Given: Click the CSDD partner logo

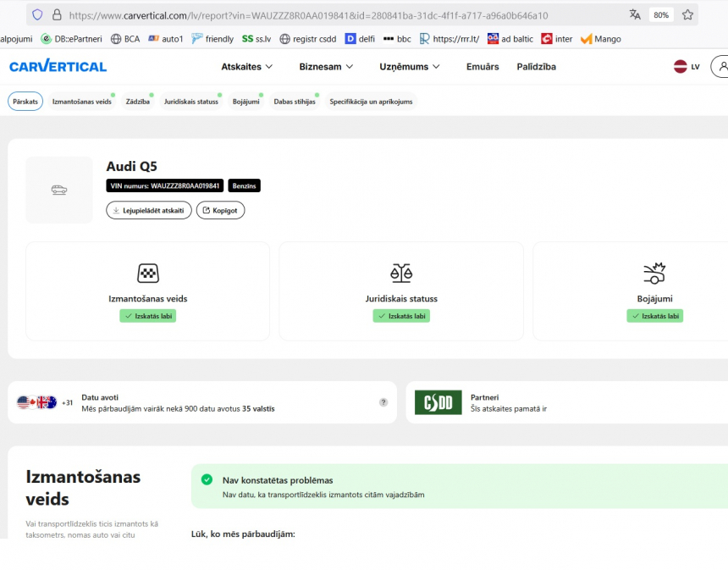Looking at the screenshot, I should point(438,402).
